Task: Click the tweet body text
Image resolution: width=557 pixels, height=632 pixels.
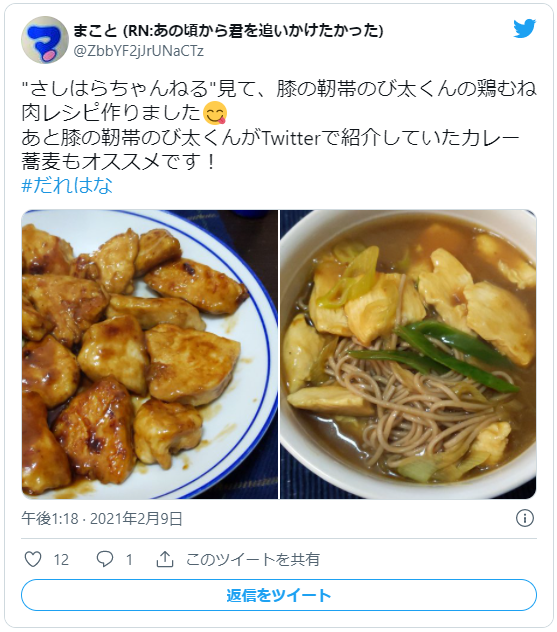Action: coord(278,125)
